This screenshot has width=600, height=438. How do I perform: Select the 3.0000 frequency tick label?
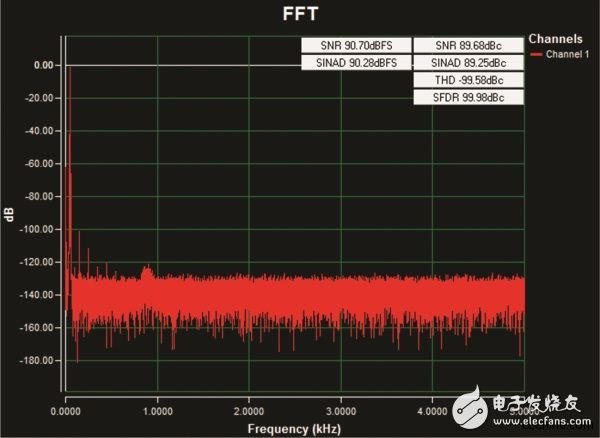[x=341, y=409]
